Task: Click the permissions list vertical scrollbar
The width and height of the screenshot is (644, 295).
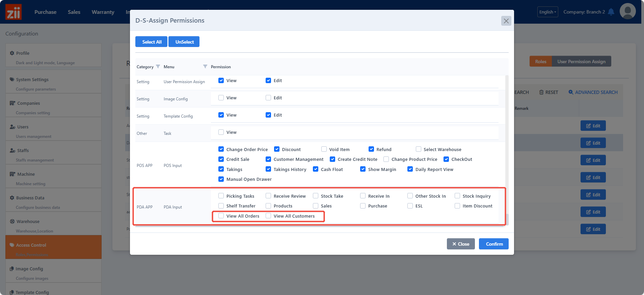Action: (507, 145)
